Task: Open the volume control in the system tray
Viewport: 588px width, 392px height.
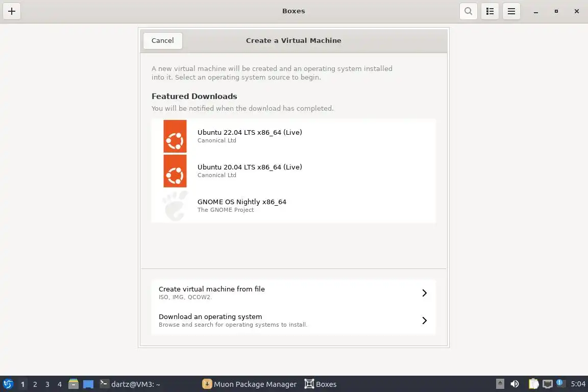Action: point(514,384)
